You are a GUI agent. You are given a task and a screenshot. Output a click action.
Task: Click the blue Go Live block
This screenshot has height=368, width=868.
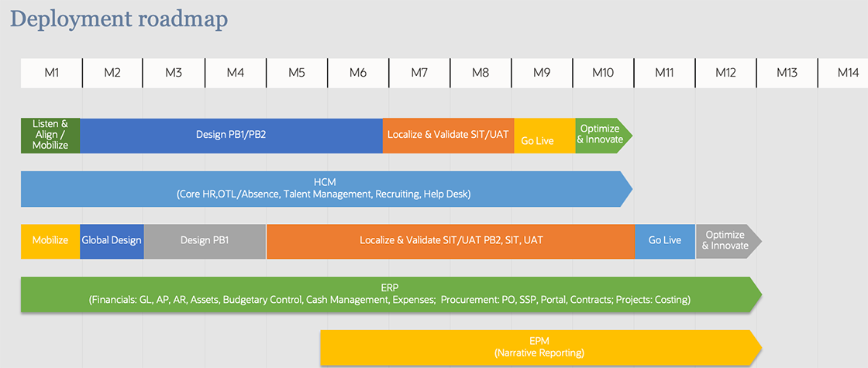coord(664,241)
